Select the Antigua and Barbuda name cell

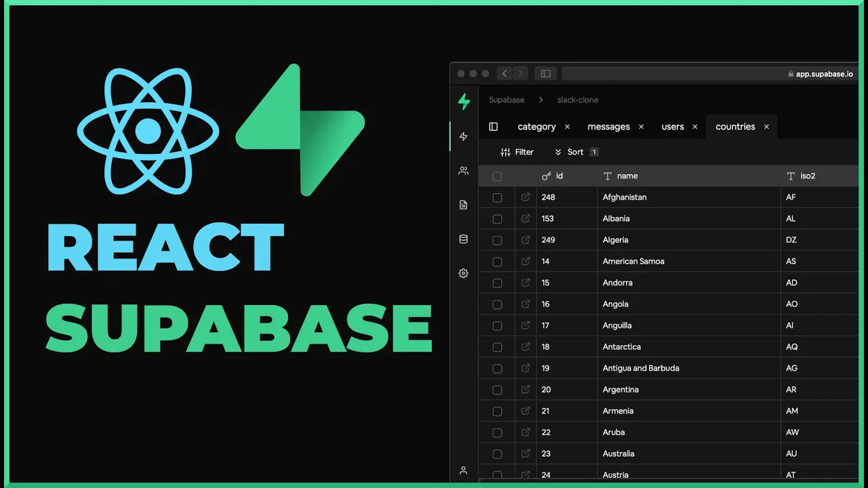[x=689, y=368]
